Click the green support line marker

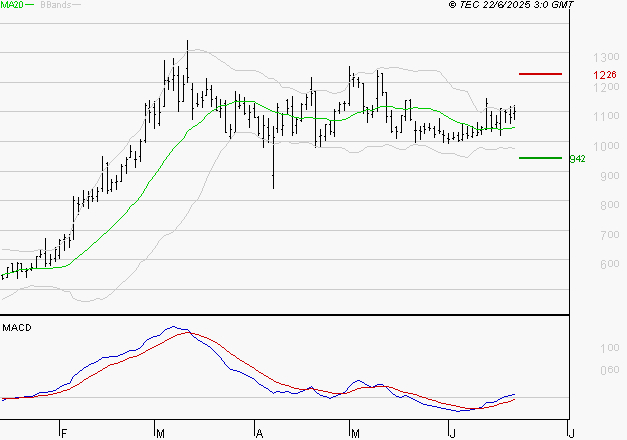[x=540, y=158]
